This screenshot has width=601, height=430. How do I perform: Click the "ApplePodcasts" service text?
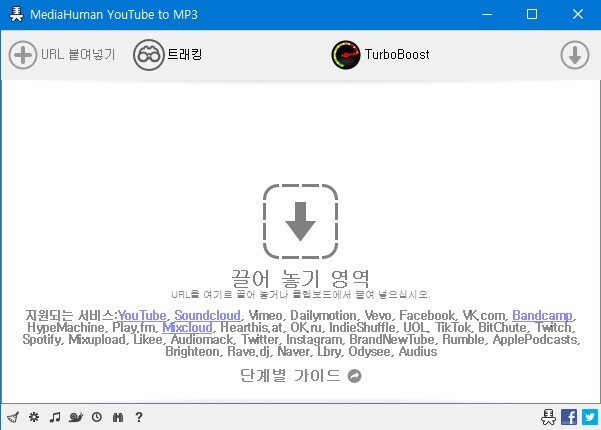pos(535,340)
